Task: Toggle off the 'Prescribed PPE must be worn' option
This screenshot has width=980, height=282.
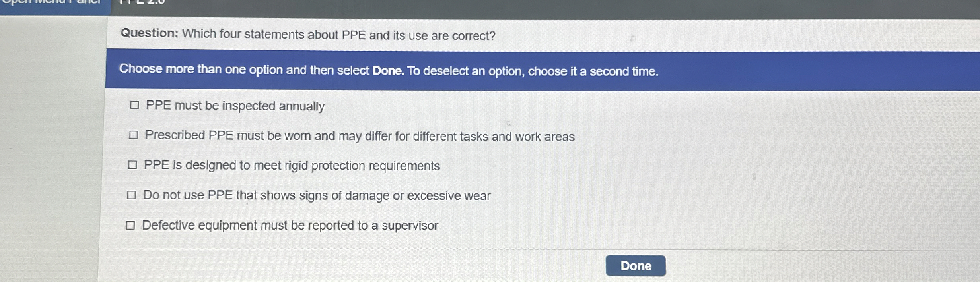Action: click(x=134, y=135)
